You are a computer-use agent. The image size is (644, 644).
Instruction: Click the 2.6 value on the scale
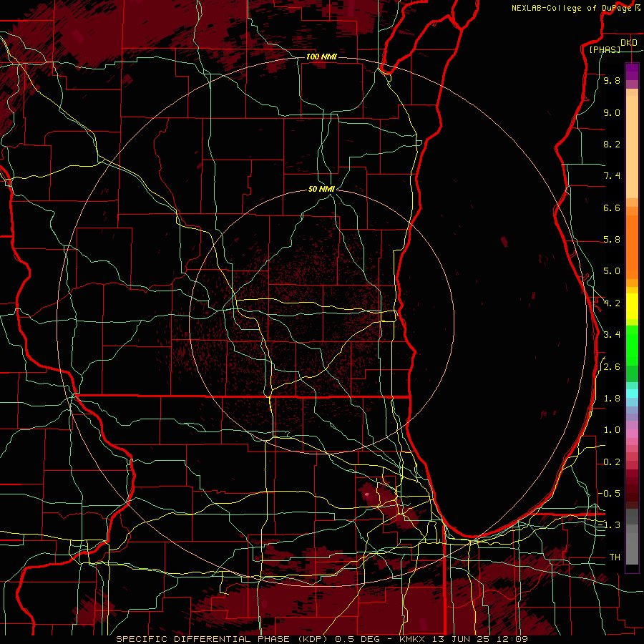pyautogui.click(x=612, y=367)
